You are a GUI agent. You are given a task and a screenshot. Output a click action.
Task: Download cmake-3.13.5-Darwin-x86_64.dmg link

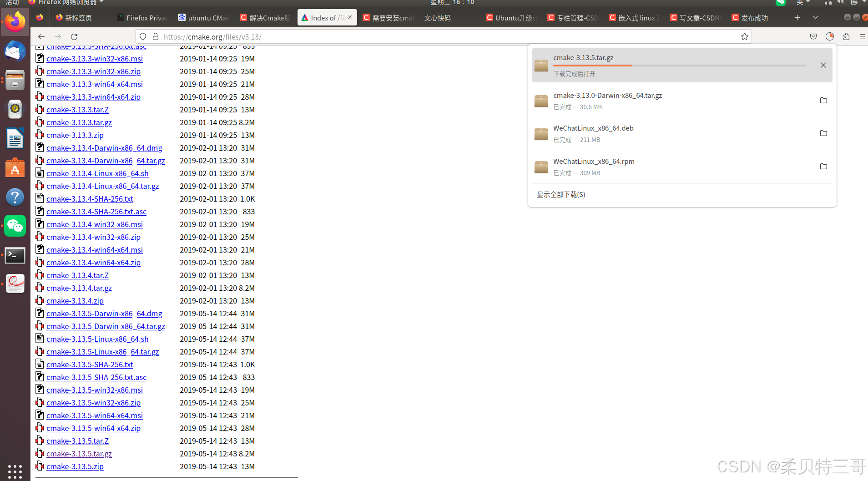(x=104, y=314)
